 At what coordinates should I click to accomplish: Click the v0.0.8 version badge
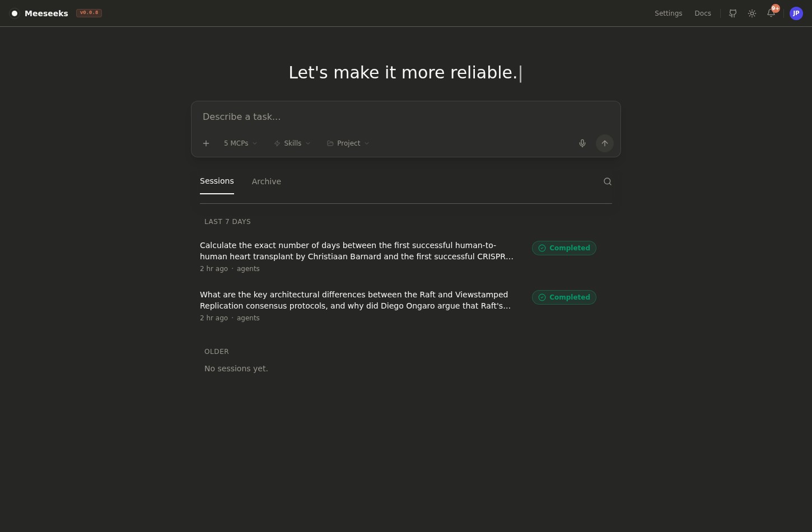point(88,13)
